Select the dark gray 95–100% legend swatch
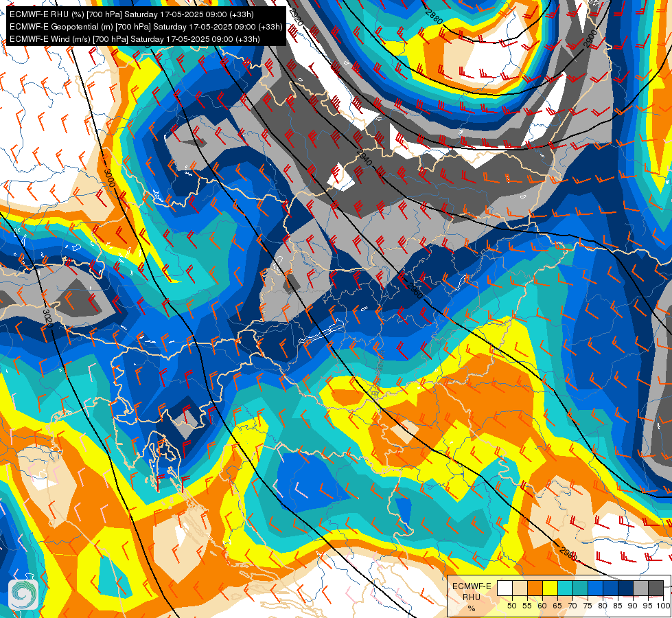The height and width of the screenshot is (618, 672). 656,588
